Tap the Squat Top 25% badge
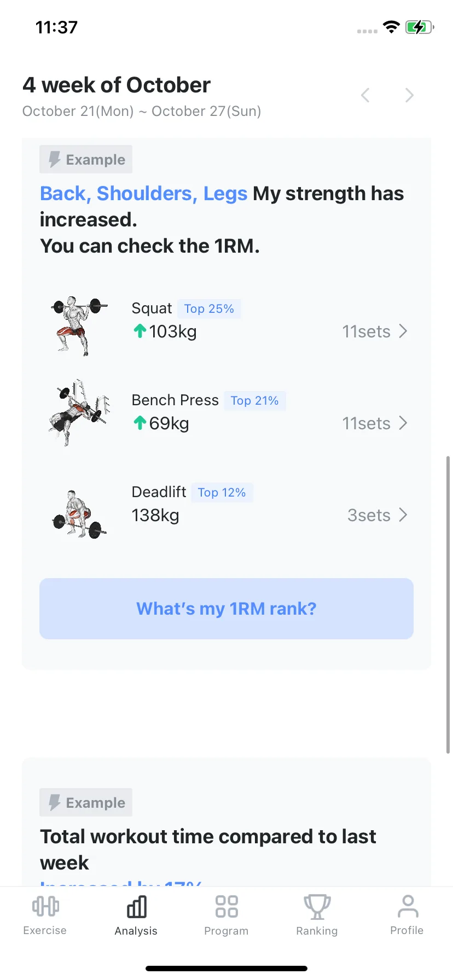453x980 pixels. 209,308
